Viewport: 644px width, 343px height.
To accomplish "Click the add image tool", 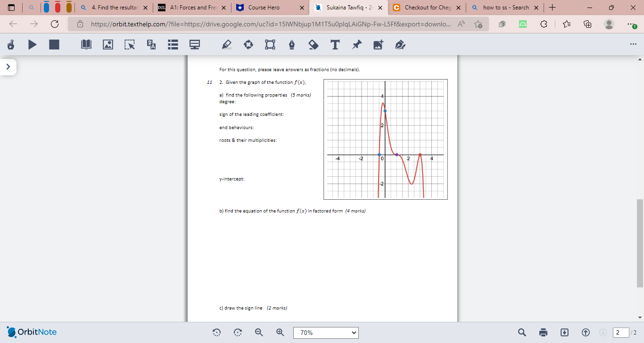I will [x=379, y=45].
